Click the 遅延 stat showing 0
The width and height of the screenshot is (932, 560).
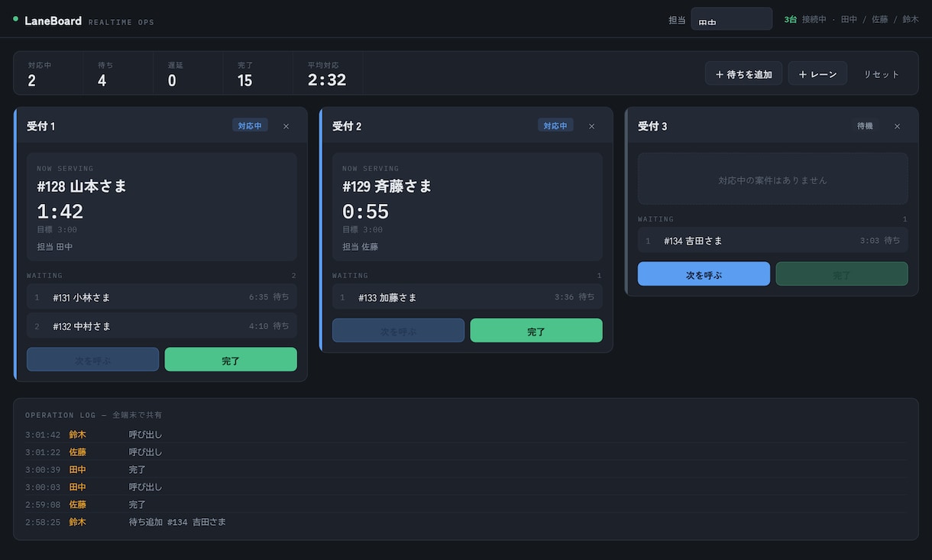tap(188, 74)
